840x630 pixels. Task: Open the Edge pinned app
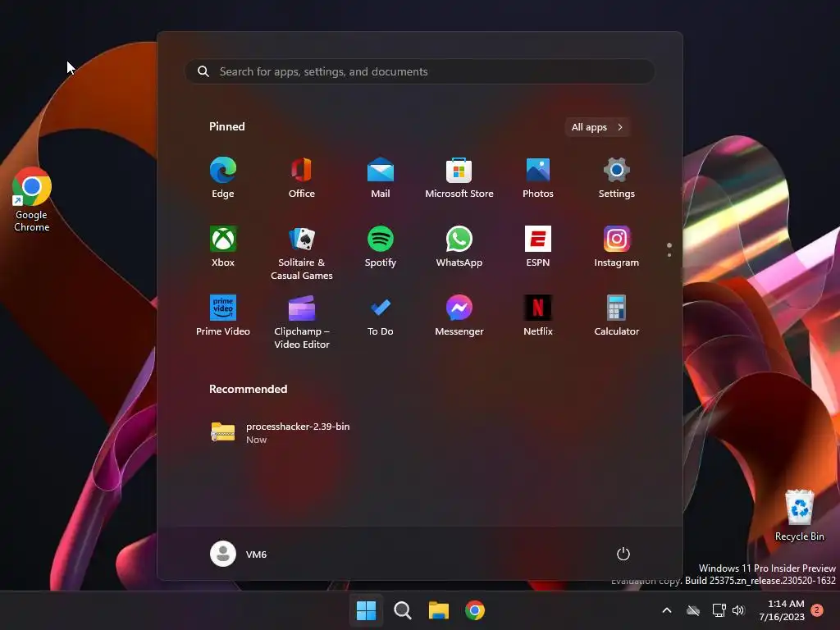[x=223, y=178]
